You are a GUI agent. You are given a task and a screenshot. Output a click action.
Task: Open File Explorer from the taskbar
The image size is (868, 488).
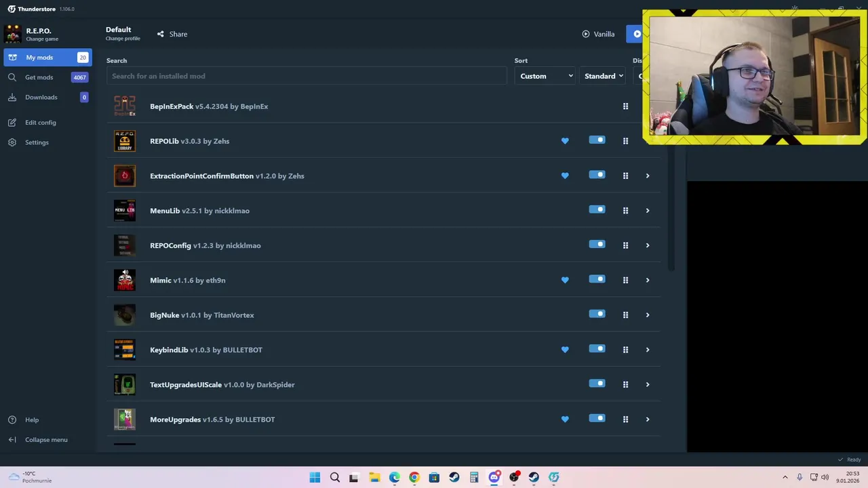pyautogui.click(x=374, y=477)
